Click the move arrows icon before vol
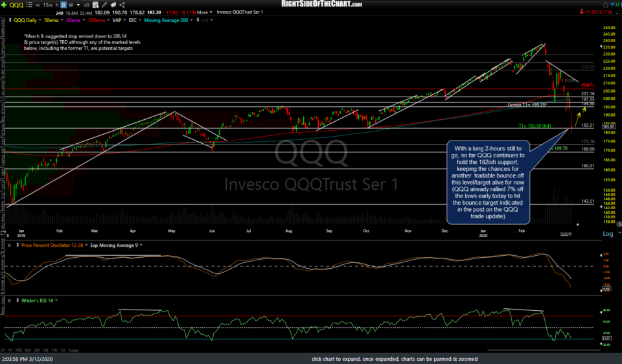 pos(198,20)
